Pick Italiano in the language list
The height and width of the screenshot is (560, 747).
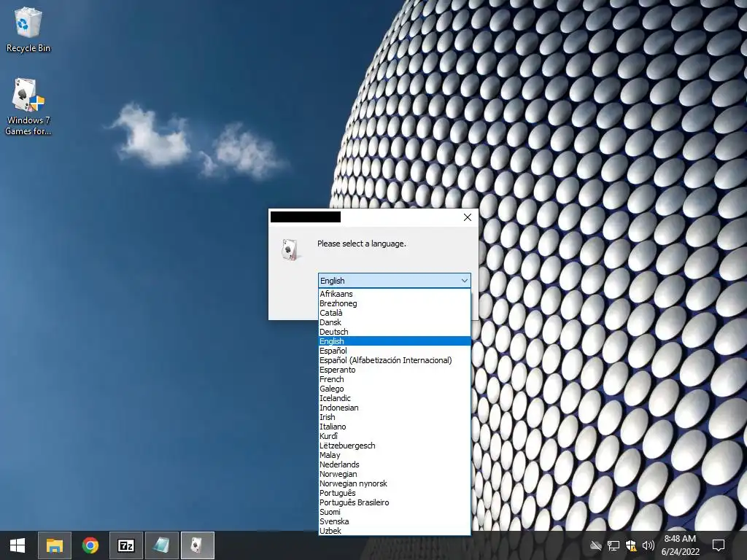(x=395, y=427)
